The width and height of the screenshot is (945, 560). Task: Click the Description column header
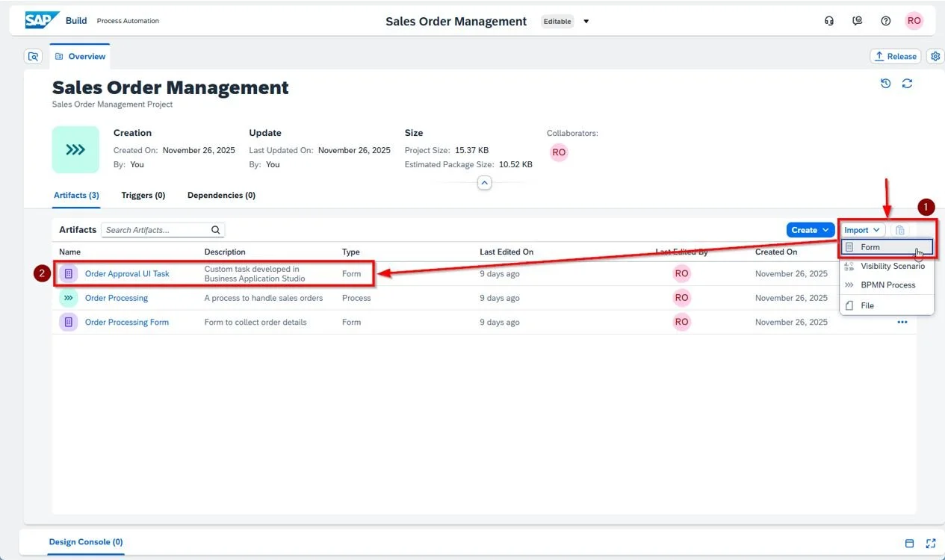tap(225, 252)
